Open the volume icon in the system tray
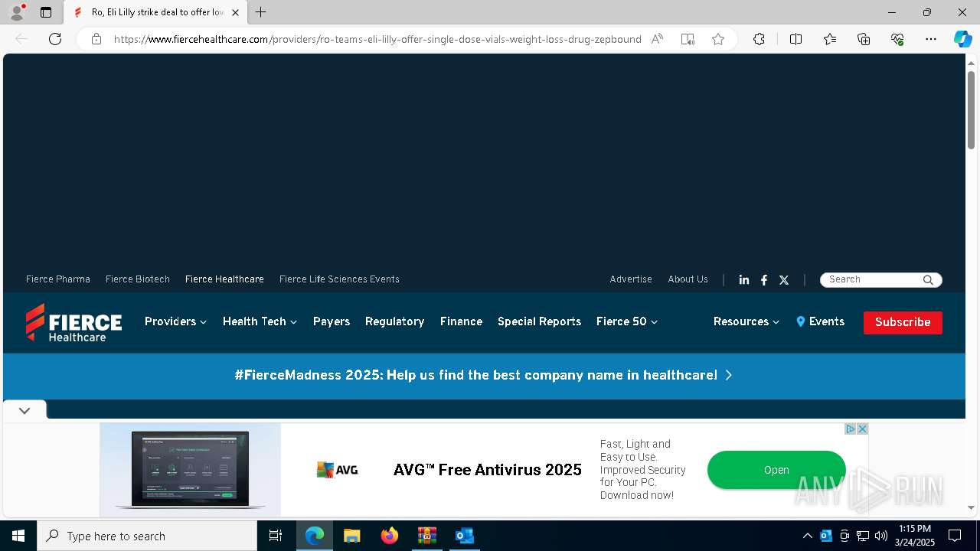 [881, 536]
